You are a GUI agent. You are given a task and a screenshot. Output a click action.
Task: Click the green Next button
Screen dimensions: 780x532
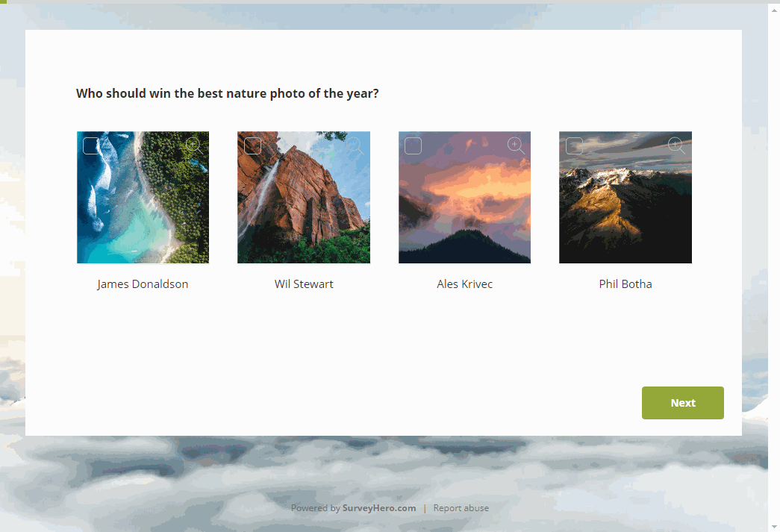pos(682,403)
